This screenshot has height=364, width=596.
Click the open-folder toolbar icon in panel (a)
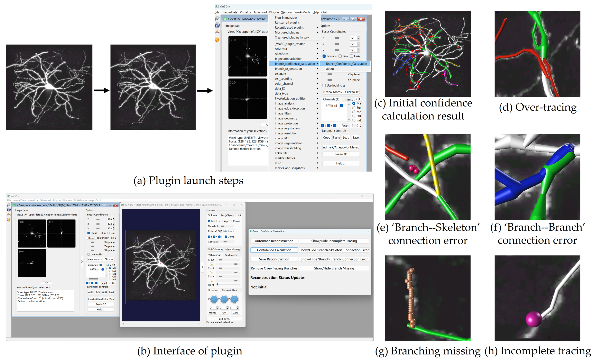(x=217, y=18)
